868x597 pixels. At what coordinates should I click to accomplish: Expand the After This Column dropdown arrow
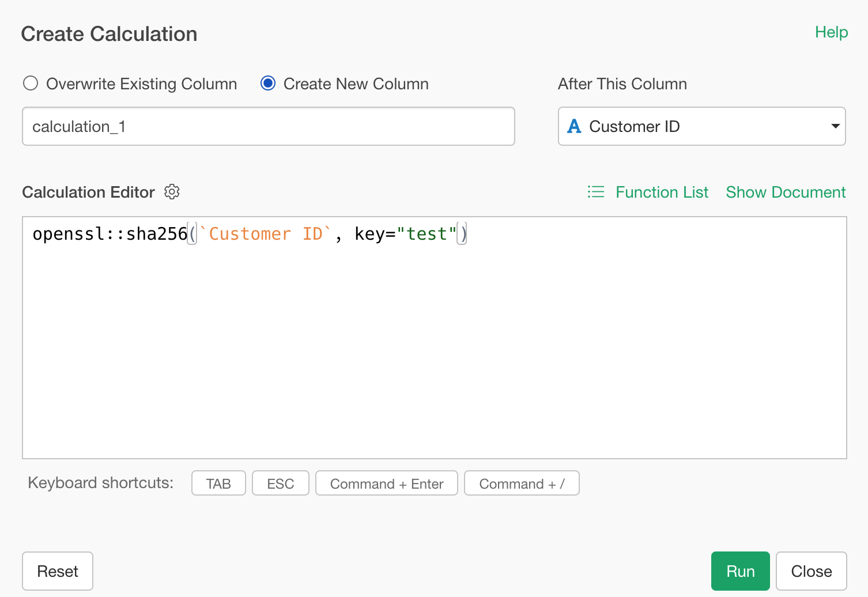pyautogui.click(x=835, y=126)
